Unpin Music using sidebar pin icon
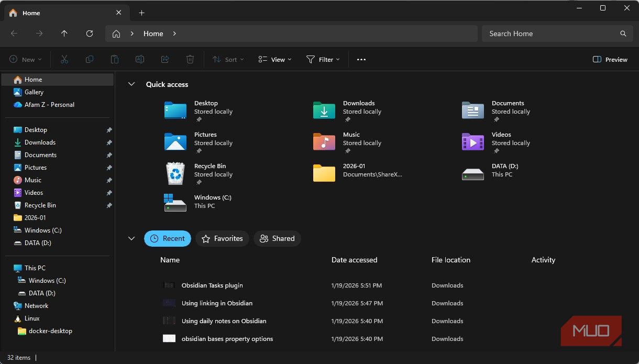Screen dimensions: 639x364 pyautogui.click(x=109, y=180)
